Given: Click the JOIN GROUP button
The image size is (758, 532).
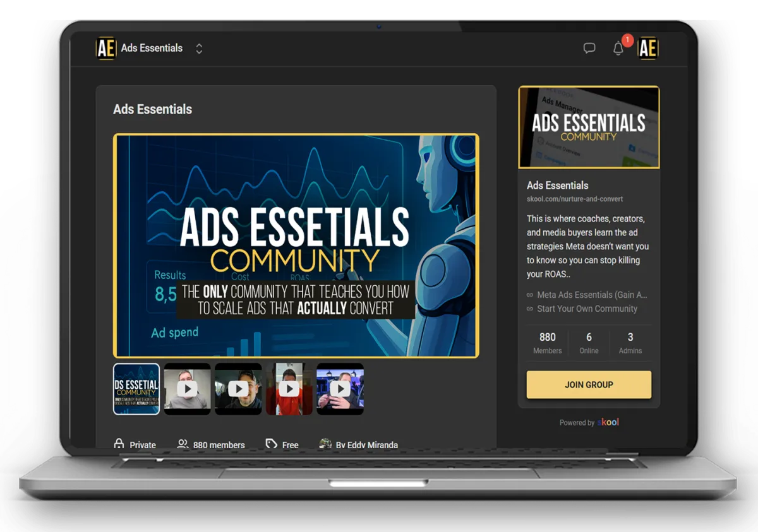Looking at the screenshot, I should (x=589, y=384).
